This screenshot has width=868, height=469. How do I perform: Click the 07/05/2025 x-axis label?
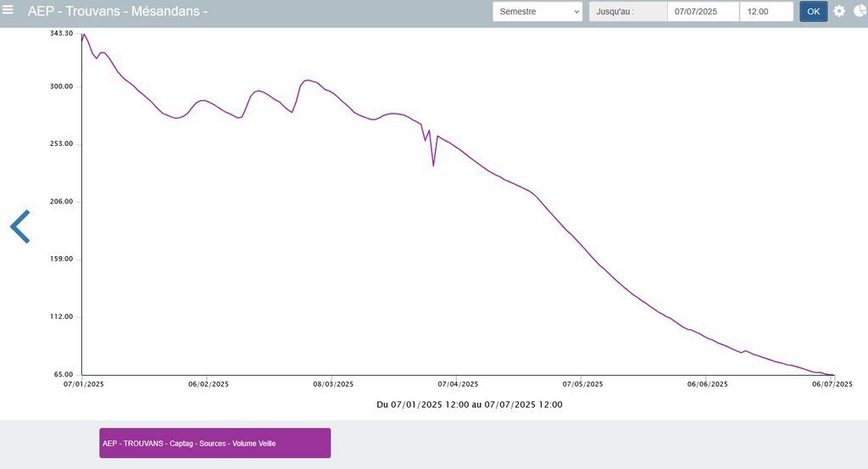coord(581,384)
